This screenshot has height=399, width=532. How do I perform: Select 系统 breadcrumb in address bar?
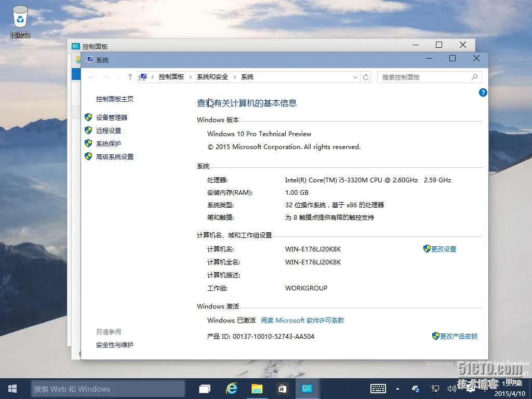pyautogui.click(x=247, y=77)
